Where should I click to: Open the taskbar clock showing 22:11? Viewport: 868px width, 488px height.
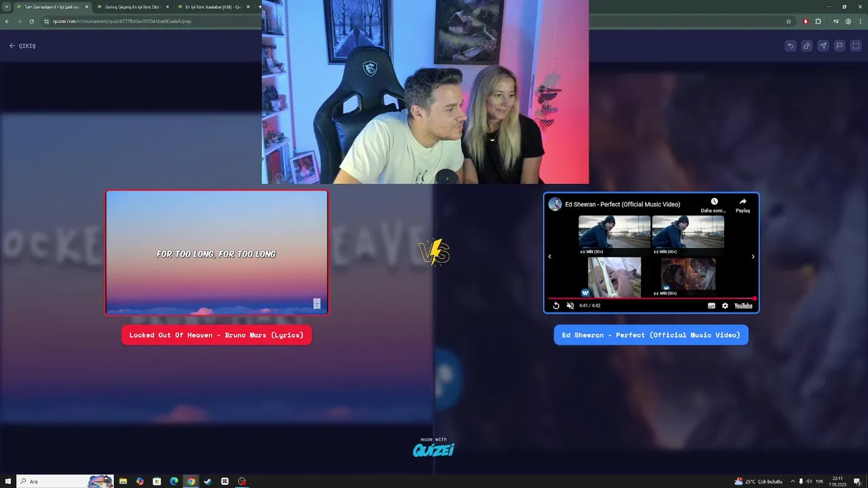[837, 481]
